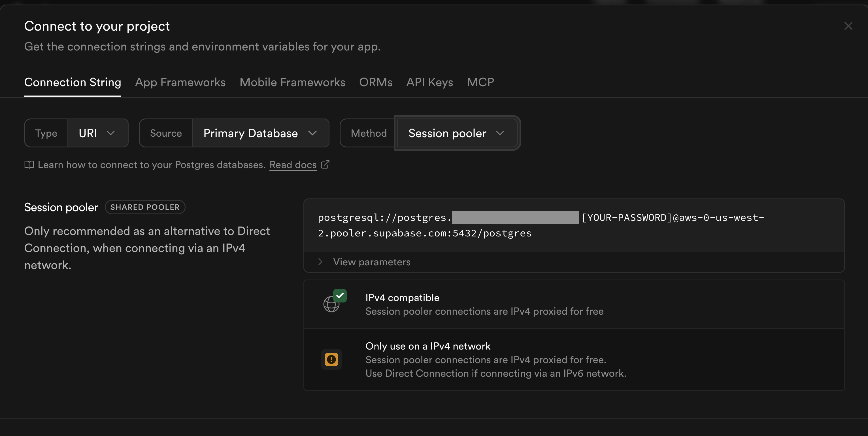Expand View parameters section
The height and width of the screenshot is (436, 868).
[x=371, y=262]
